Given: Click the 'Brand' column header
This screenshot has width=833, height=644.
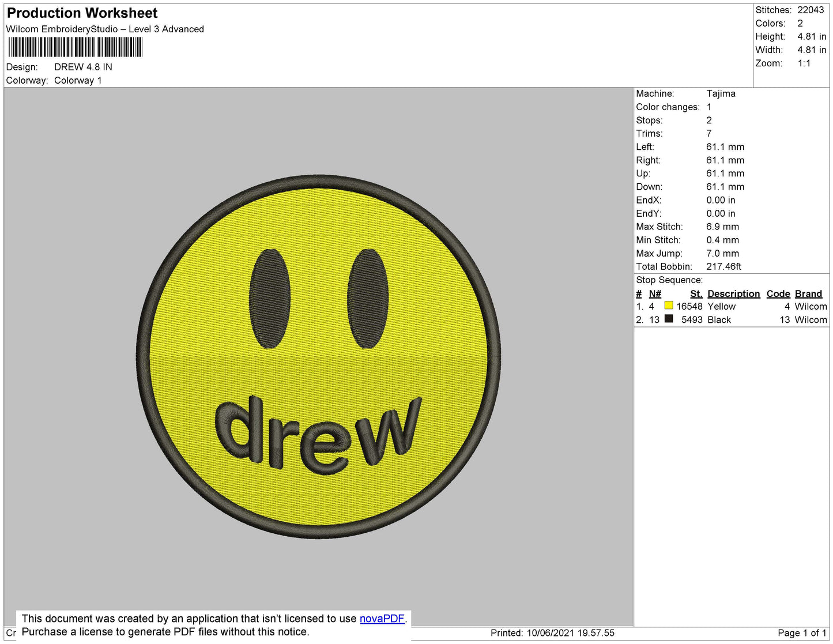Looking at the screenshot, I should click(808, 293).
